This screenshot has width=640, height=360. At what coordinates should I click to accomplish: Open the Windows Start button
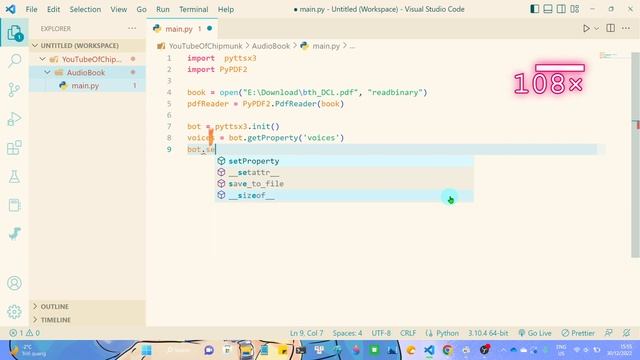tap(147, 350)
